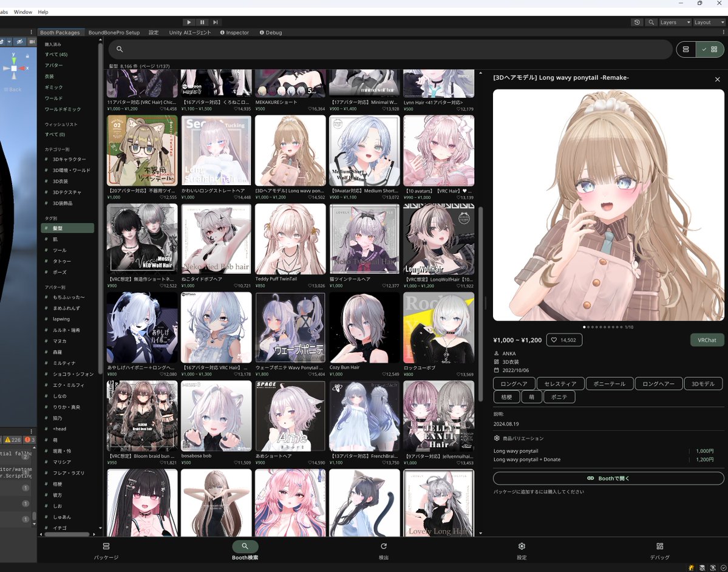Screen dimensions: 728x572
Task: Open the Layers dropdown
Action: click(x=674, y=22)
